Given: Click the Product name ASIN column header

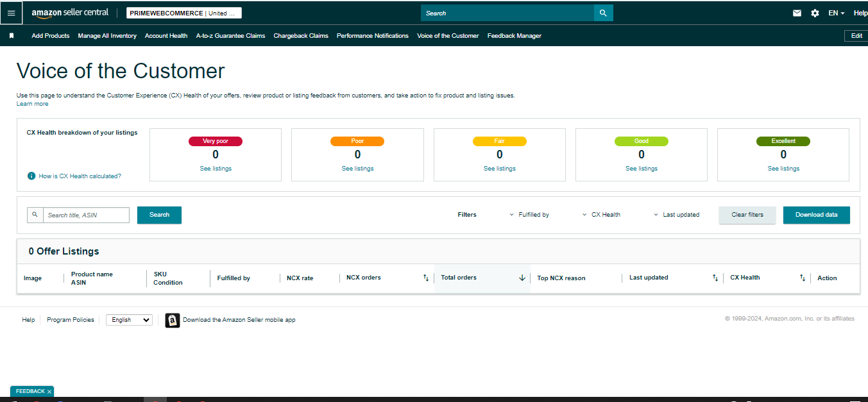Looking at the screenshot, I should [x=92, y=278].
